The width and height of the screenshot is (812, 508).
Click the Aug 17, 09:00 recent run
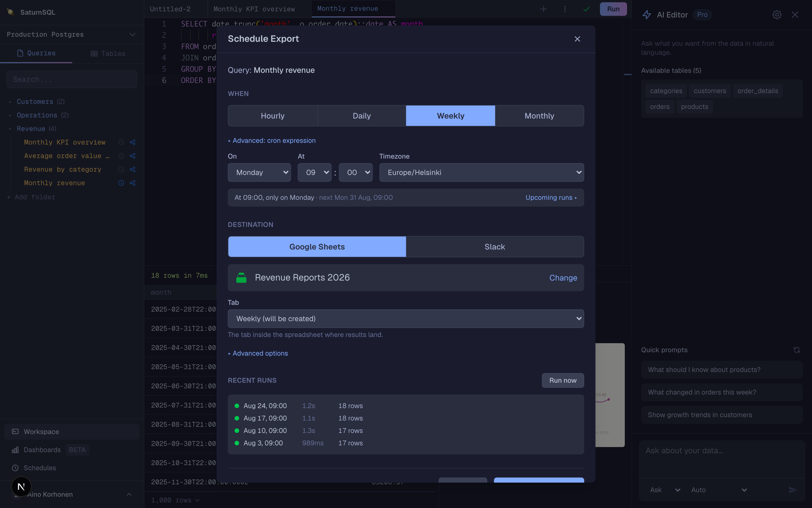coord(406,418)
